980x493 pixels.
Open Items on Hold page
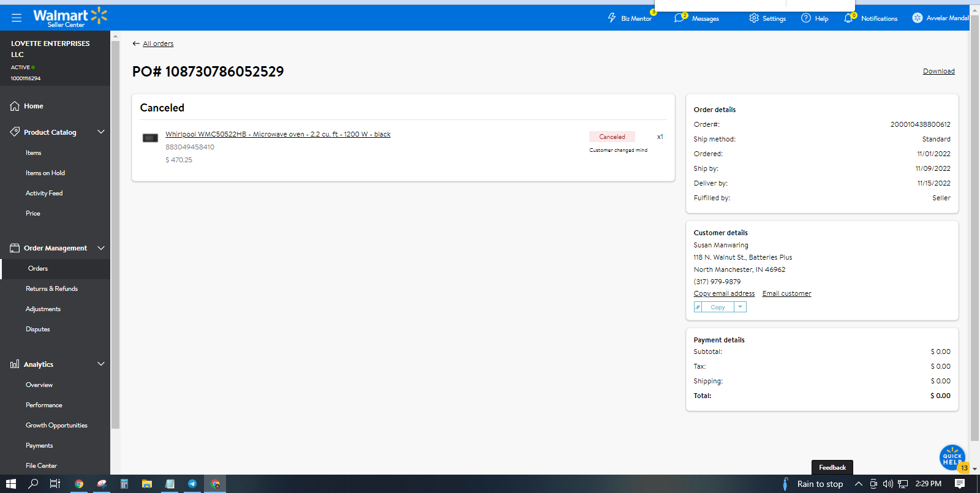pyautogui.click(x=45, y=173)
